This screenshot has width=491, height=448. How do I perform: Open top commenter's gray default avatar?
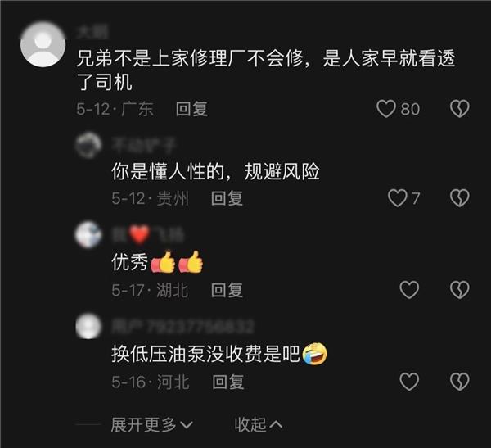[x=43, y=44]
